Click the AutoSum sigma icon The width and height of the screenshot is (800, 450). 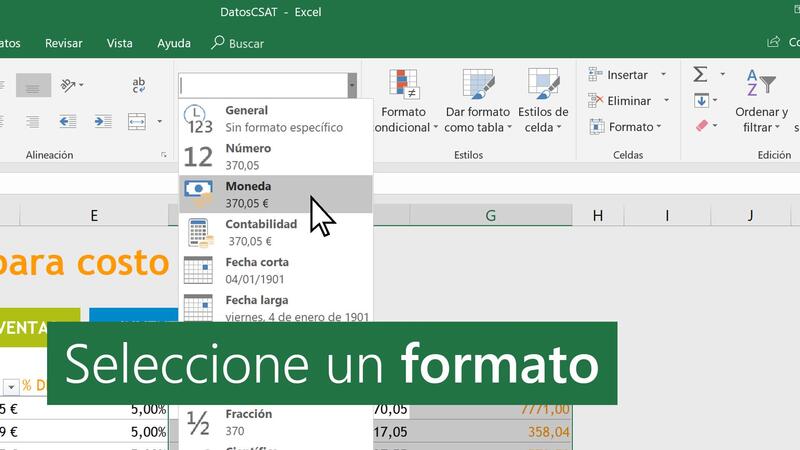click(x=700, y=75)
